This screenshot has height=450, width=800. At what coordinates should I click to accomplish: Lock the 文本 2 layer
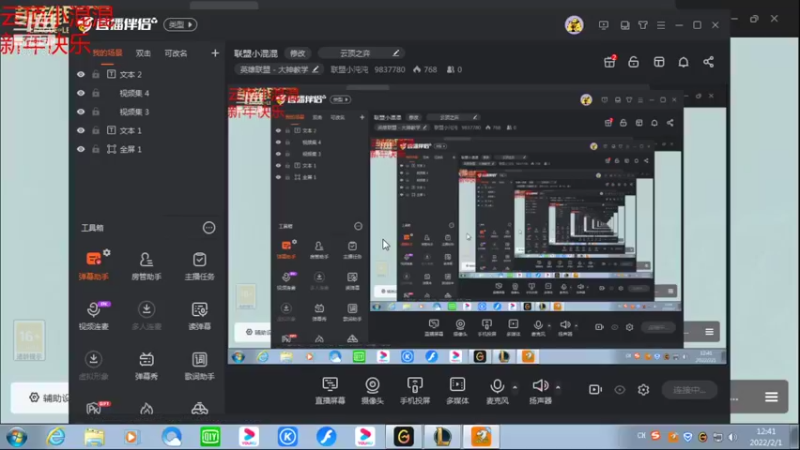pyautogui.click(x=95, y=74)
